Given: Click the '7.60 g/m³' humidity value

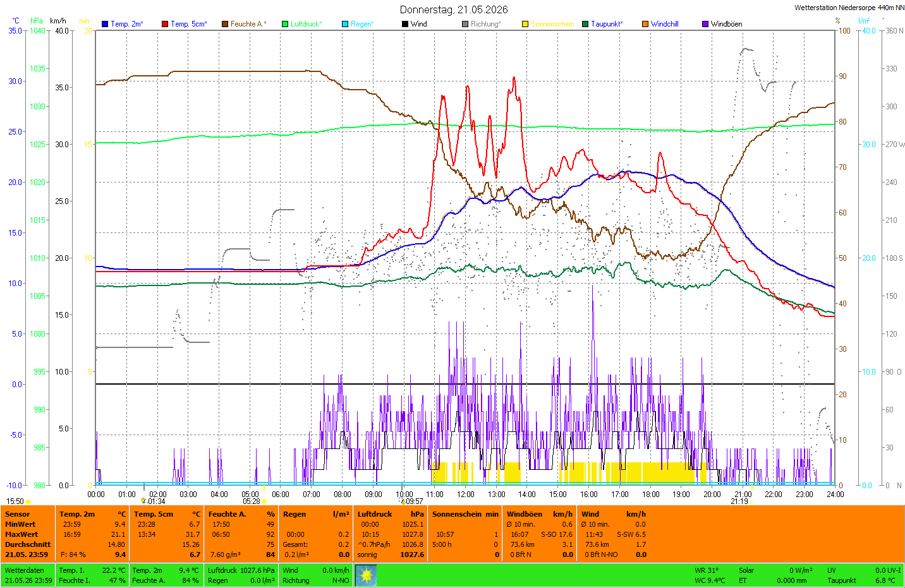Looking at the screenshot, I should click(x=225, y=555).
